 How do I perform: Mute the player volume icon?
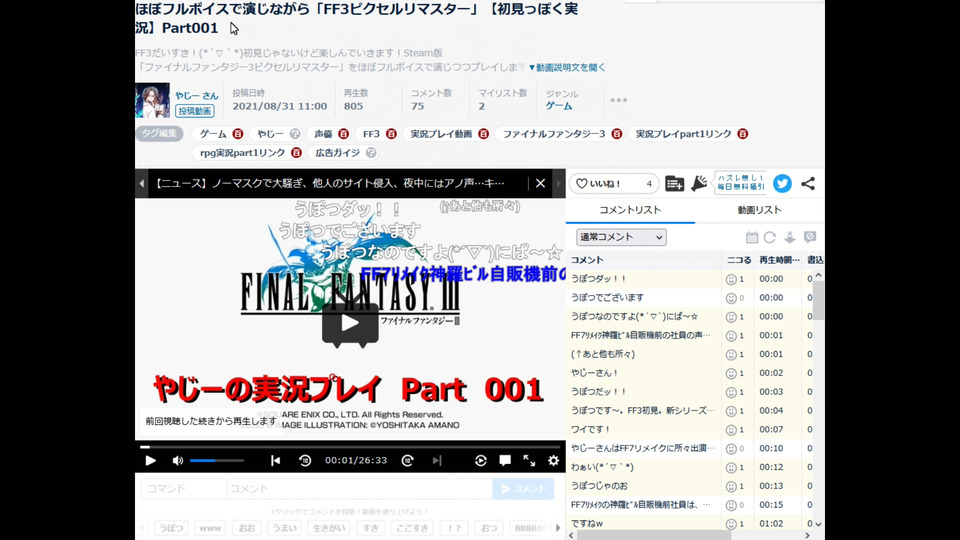click(x=178, y=460)
